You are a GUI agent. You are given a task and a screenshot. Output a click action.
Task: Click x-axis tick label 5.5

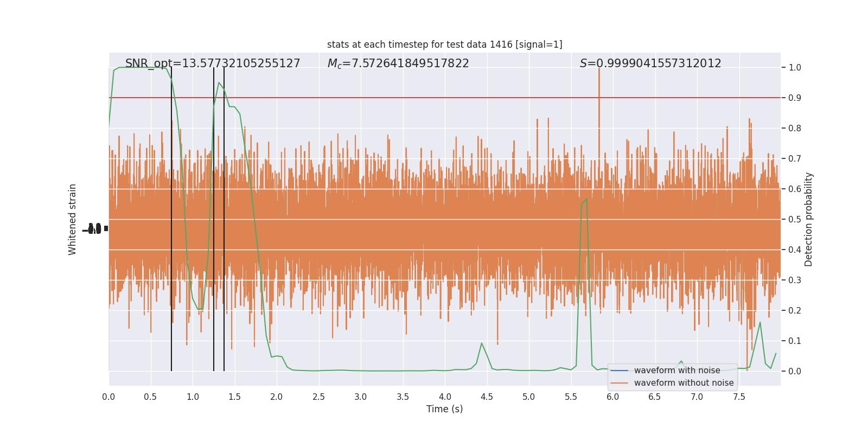pyautogui.click(x=571, y=397)
